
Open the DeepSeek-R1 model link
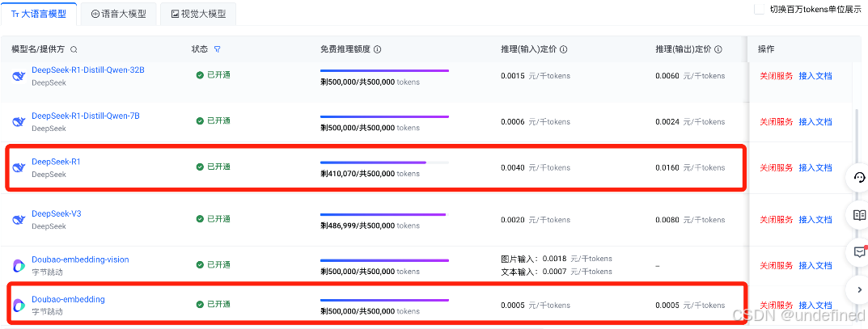click(x=56, y=162)
